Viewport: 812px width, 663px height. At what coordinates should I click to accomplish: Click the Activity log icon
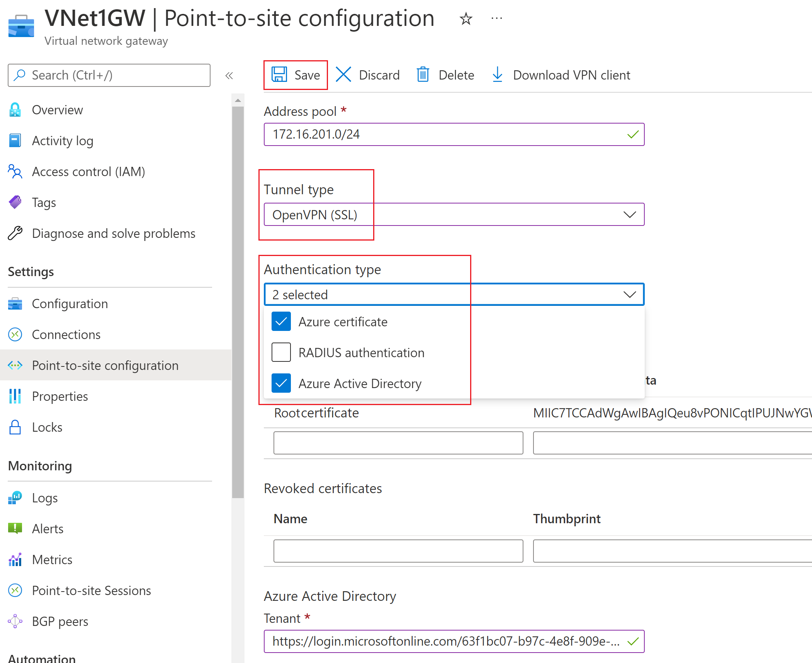15,141
